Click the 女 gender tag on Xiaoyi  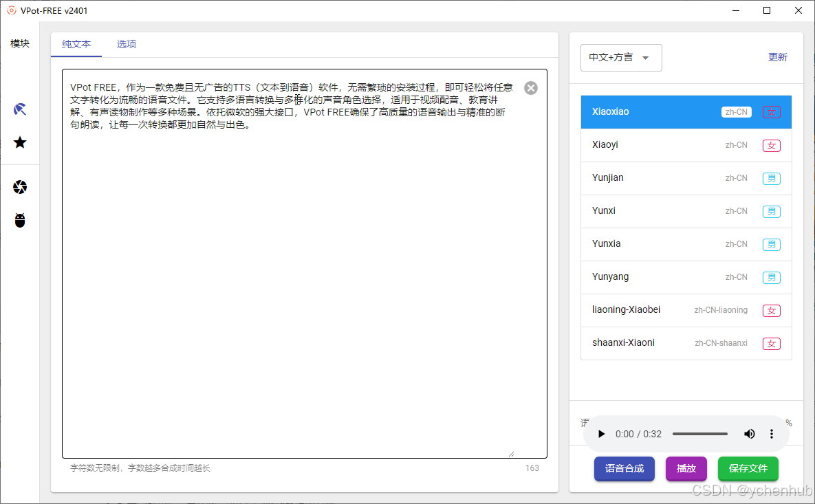click(772, 146)
